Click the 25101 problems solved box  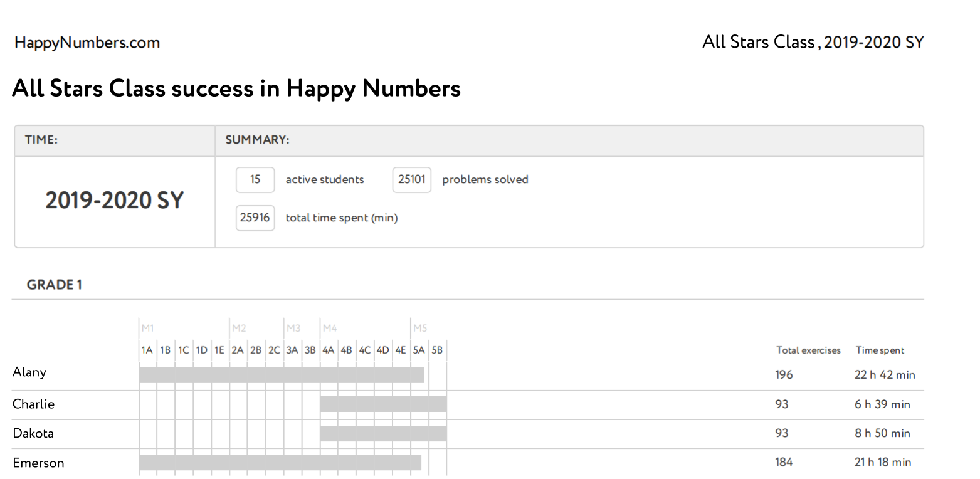pos(411,179)
